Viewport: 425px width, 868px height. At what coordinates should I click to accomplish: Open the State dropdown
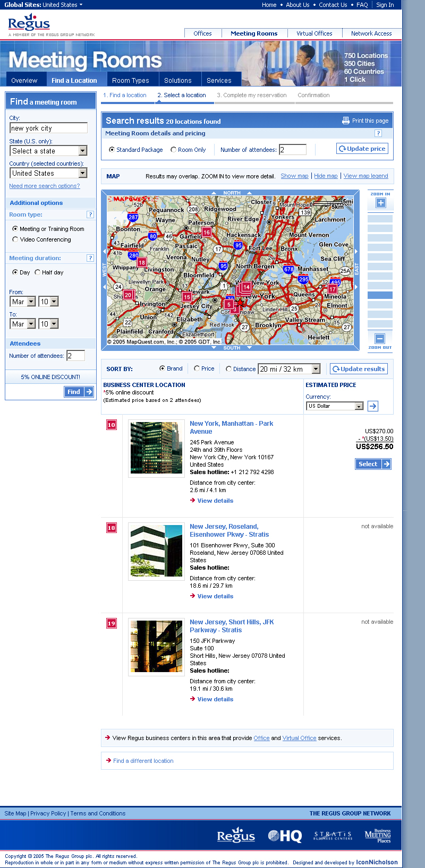(x=48, y=151)
